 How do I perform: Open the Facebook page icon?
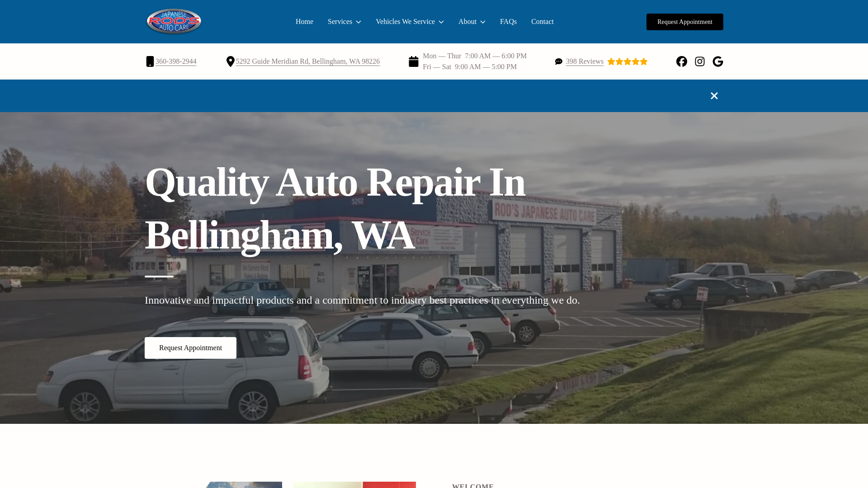pyautogui.click(x=681, y=61)
